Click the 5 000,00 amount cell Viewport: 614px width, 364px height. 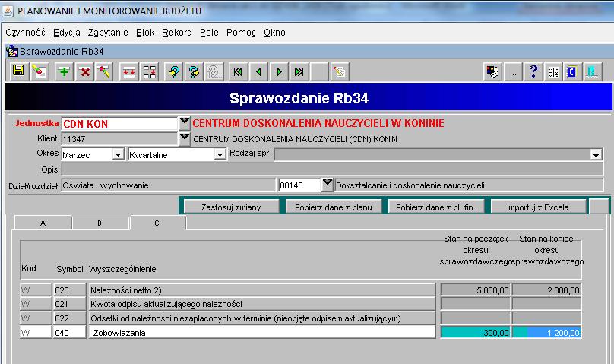tap(476, 290)
